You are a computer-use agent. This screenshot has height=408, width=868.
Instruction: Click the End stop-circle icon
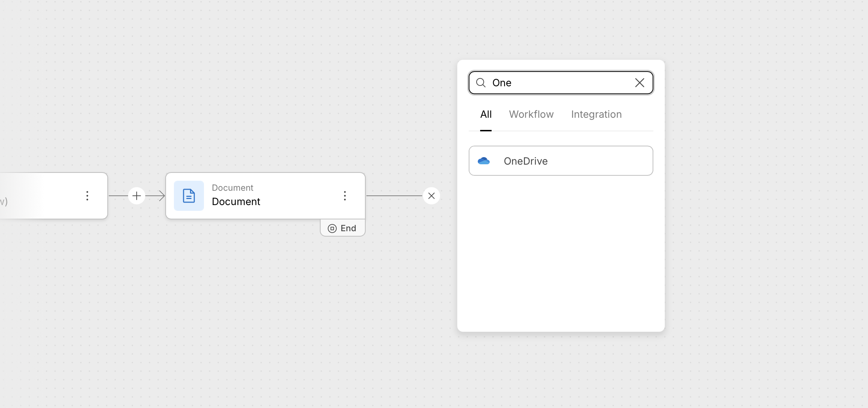click(332, 228)
